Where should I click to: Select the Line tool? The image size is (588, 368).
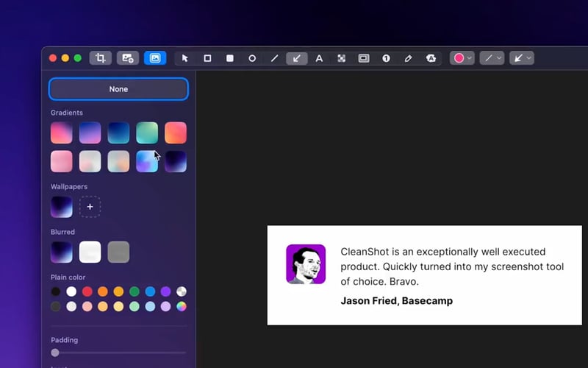(274, 58)
